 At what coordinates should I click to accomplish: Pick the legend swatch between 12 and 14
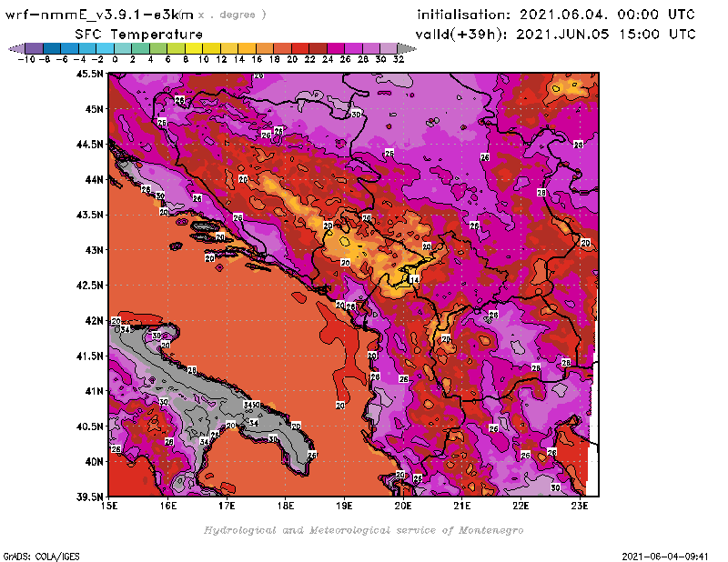click(229, 48)
